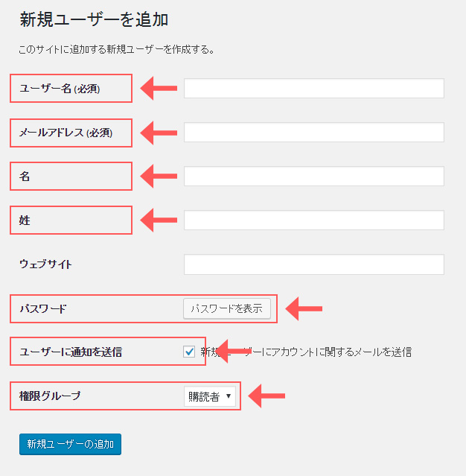Image resolution: width=466 pixels, height=476 pixels.
Task: Focus the メールアドレス input box
Action: (314, 133)
